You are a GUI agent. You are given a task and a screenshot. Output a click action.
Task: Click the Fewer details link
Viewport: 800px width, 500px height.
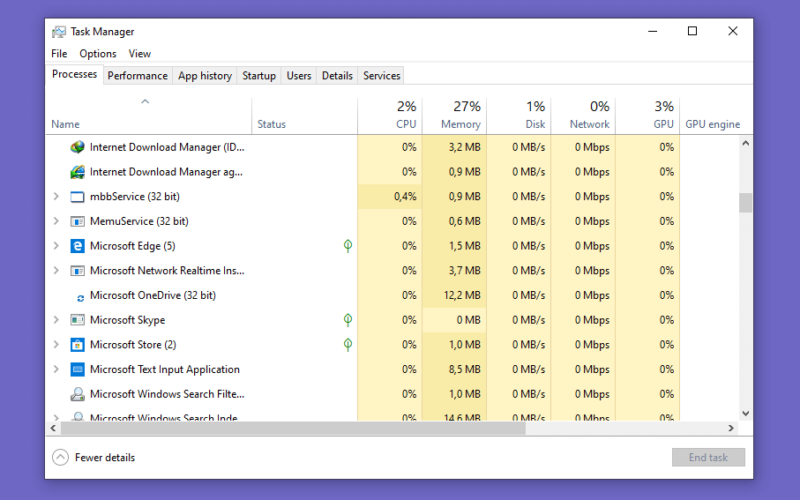pyautogui.click(x=105, y=458)
